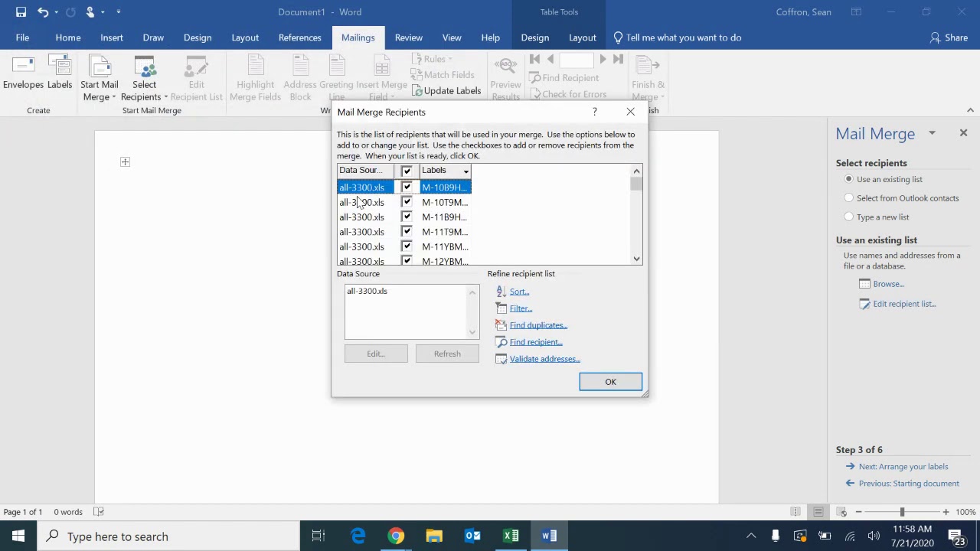This screenshot has width=980, height=551.
Task: Click OK in Mail Merge Recipients dialog
Action: 610,382
